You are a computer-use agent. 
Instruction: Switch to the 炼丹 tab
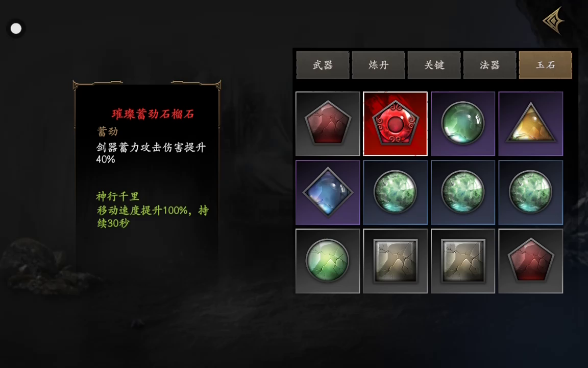(378, 65)
